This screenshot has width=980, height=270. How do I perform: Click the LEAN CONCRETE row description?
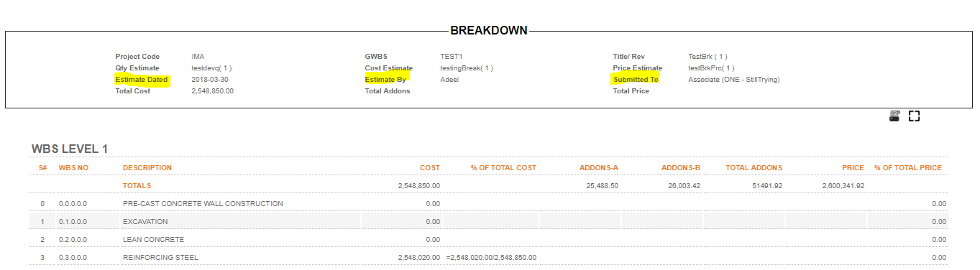click(x=153, y=240)
